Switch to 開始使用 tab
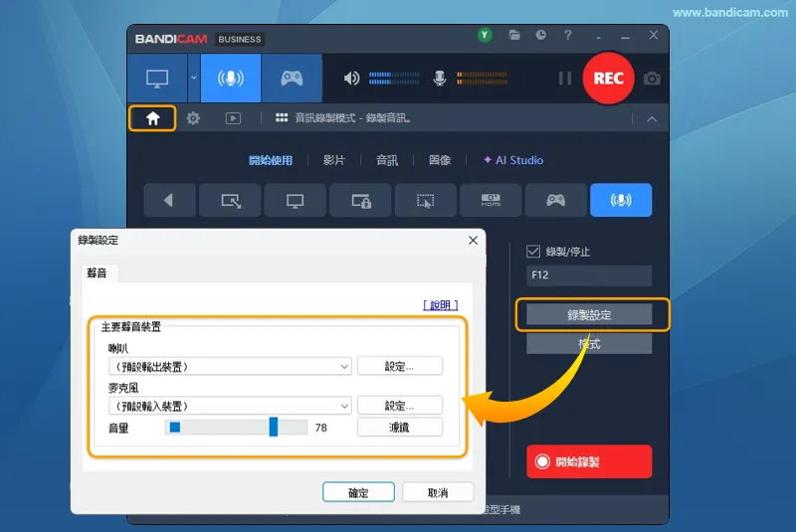The height and width of the screenshot is (532, 796). (x=271, y=160)
